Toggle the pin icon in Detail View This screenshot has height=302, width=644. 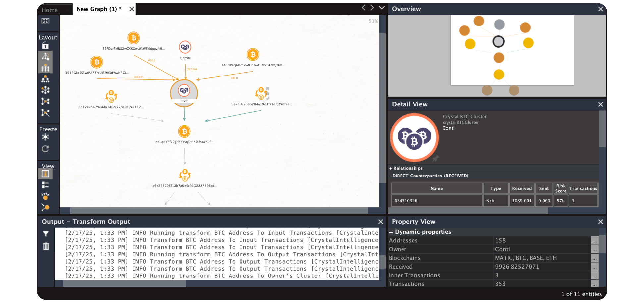(x=436, y=158)
